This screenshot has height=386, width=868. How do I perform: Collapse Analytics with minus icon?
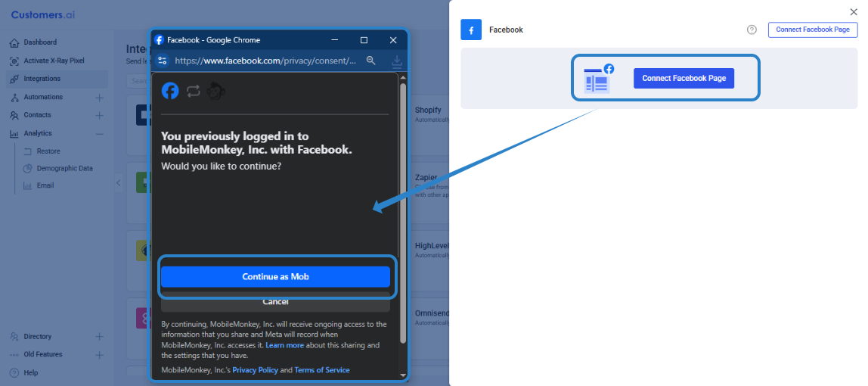click(x=99, y=133)
